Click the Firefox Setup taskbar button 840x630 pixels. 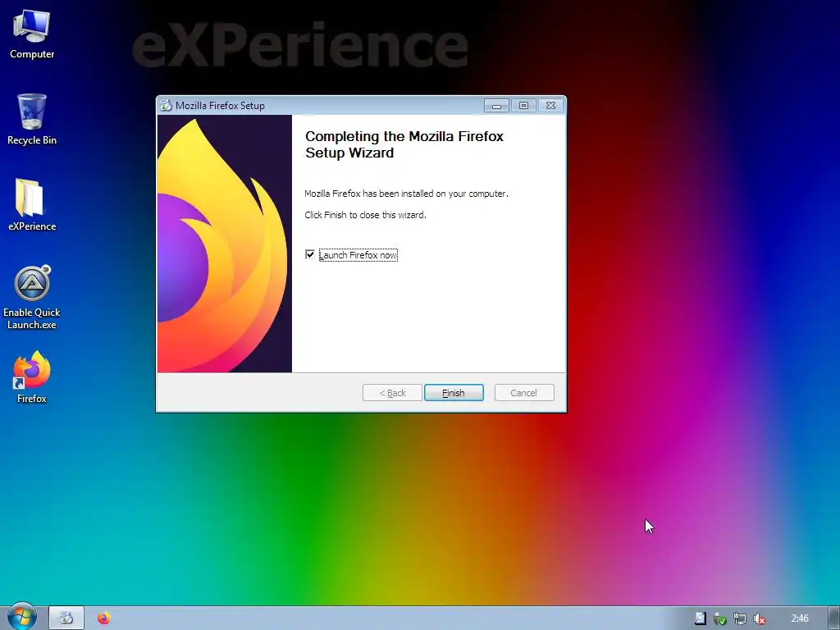click(x=66, y=619)
